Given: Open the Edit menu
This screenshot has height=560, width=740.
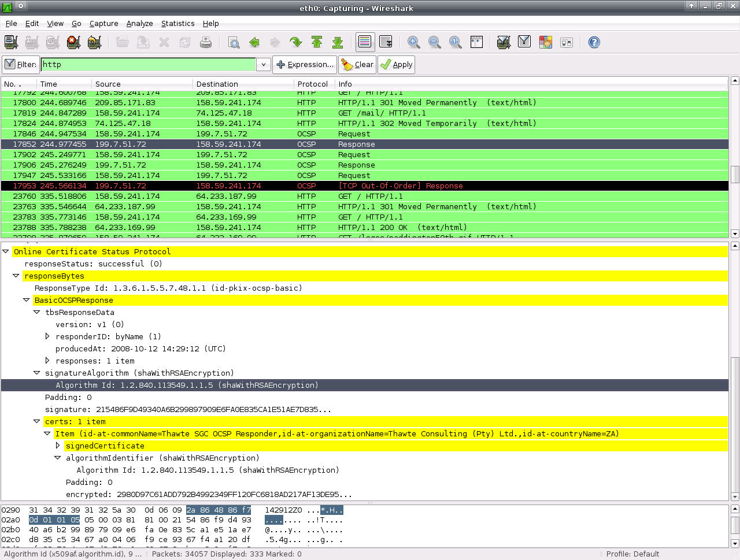Looking at the screenshot, I should pos(32,24).
